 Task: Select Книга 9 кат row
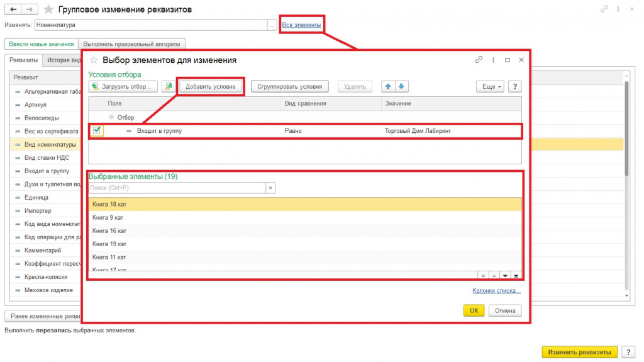(305, 217)
